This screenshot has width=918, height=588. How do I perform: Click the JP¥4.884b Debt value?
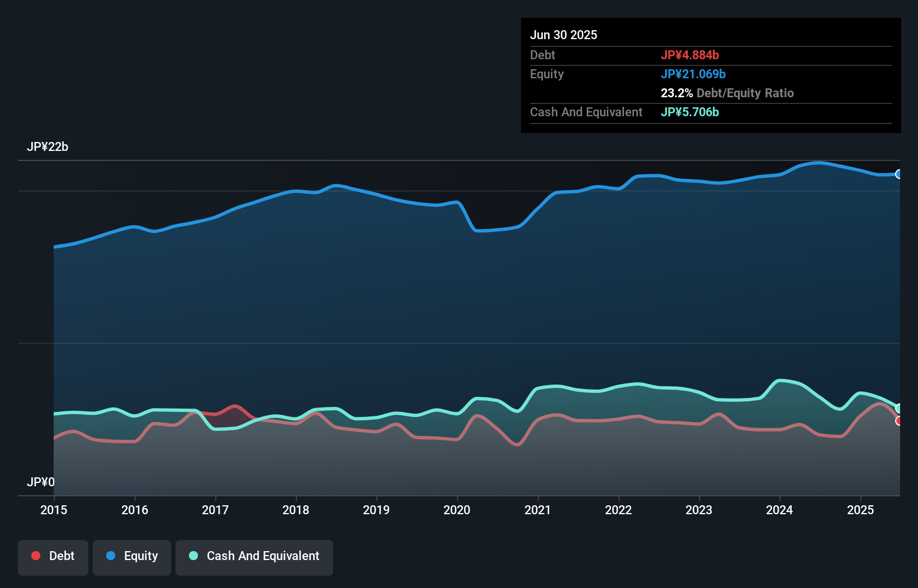tap(690, 55)
